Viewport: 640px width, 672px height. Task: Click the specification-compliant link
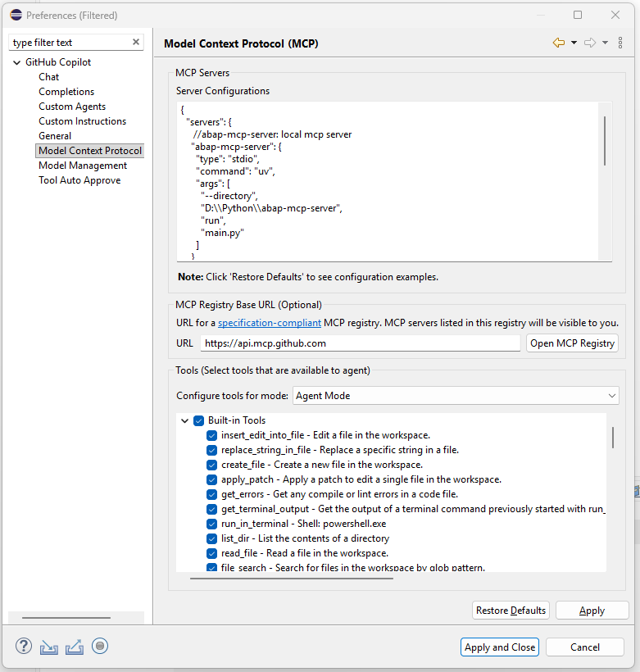click(270, 323)
